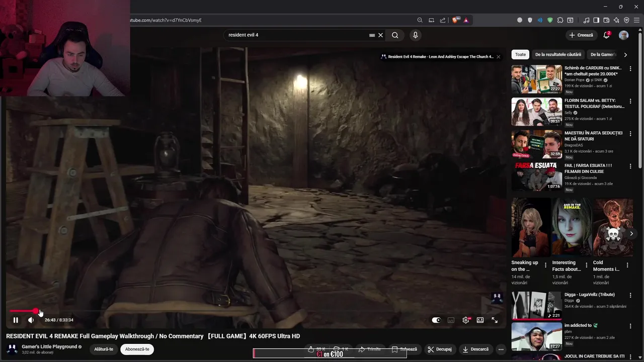Open options for Digga LugaVellz video
The width and height of the screenshot is (644, 362).
pos(630,295)
